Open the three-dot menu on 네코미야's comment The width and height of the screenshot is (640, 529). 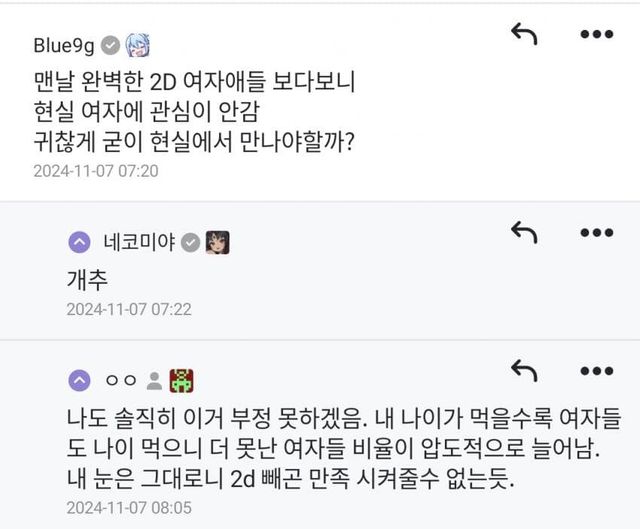[596, 232]
